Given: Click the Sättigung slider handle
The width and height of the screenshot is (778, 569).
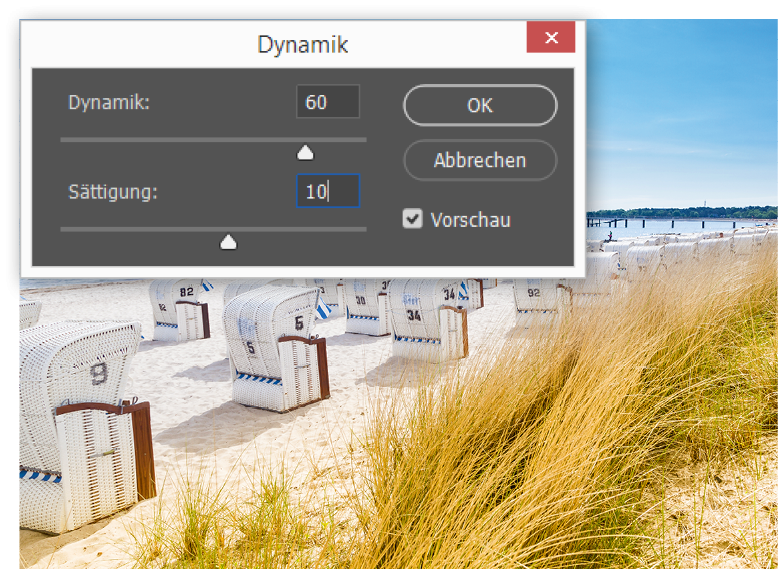Looking at the screenshot, I should (228, 242).
